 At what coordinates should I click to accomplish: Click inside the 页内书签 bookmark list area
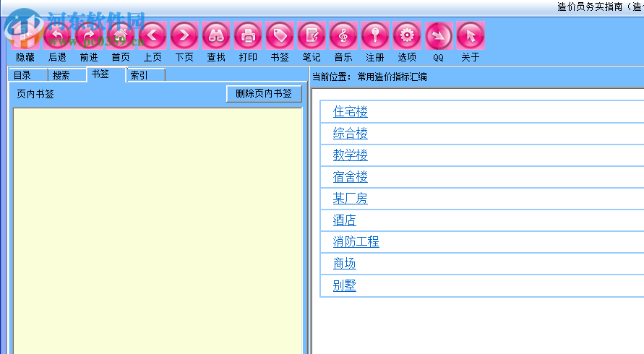(158, 230)
